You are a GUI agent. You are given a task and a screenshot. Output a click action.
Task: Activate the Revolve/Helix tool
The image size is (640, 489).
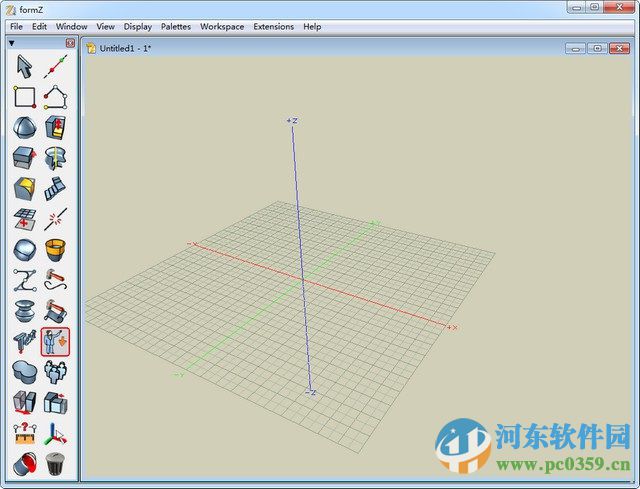(x=56, y=158)
